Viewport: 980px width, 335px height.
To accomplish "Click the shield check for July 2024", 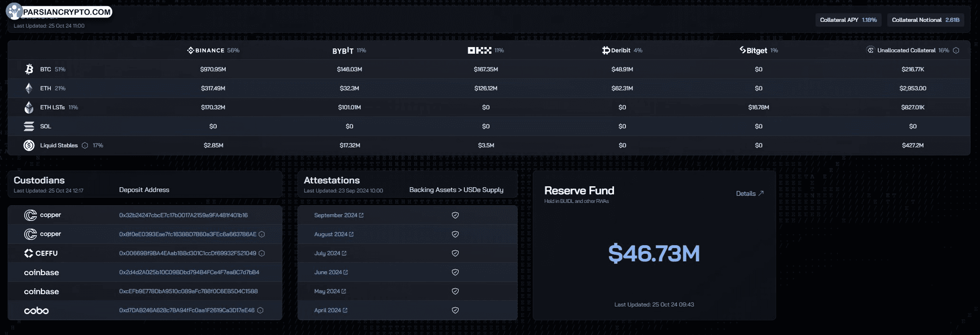I will click(x=455, y=253).
